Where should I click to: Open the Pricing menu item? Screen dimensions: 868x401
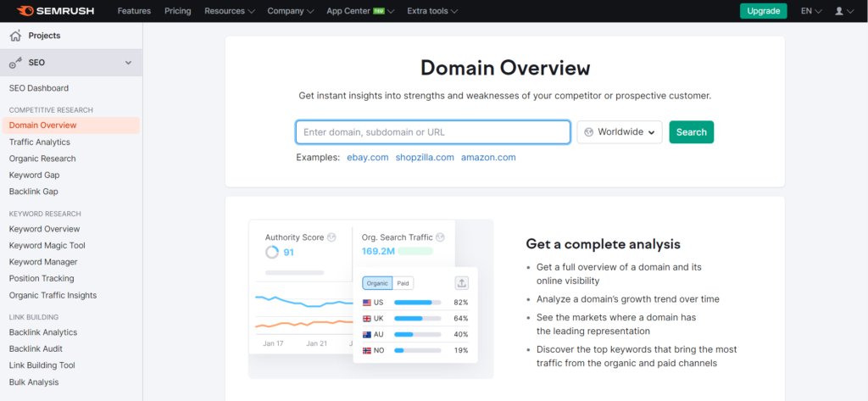[178, 11]
